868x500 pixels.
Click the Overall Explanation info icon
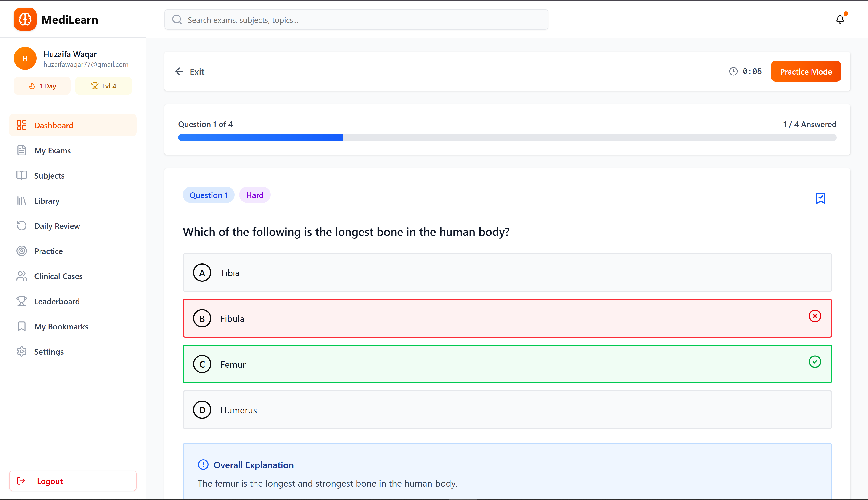point(203,465)
